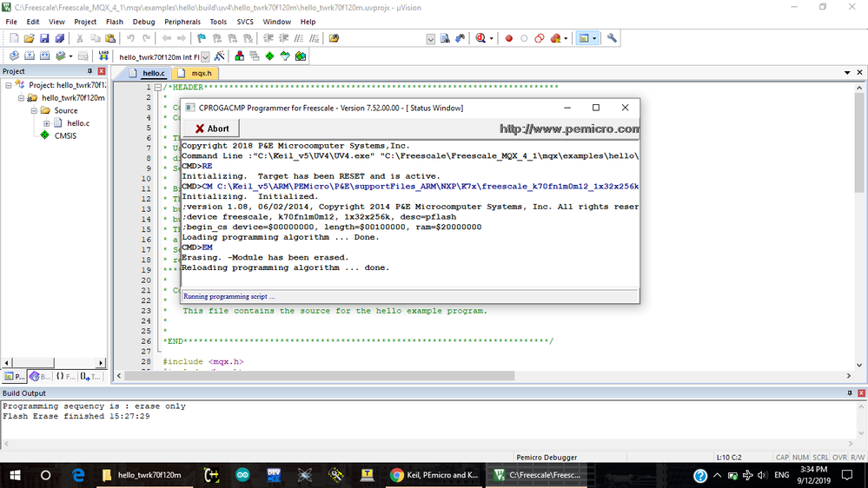Click the Find binoculars document icon

point(445,38)
